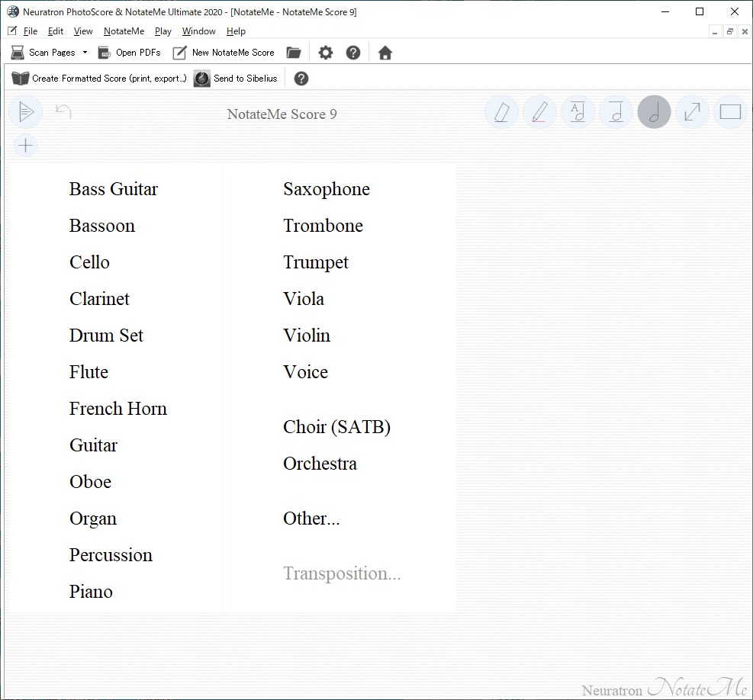Screen dimensions: 753x700
Task: Choose the text and note input tool
Action: pyautogui.click(x=578, y=112)
